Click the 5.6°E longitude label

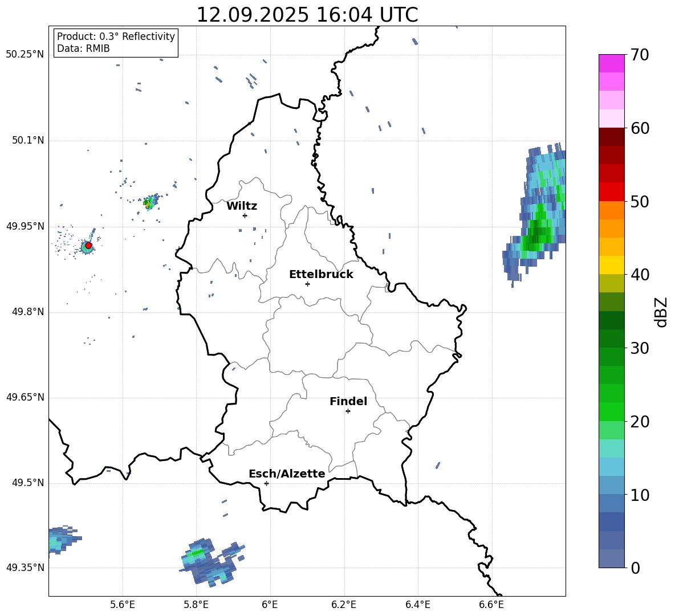point(123,605)
